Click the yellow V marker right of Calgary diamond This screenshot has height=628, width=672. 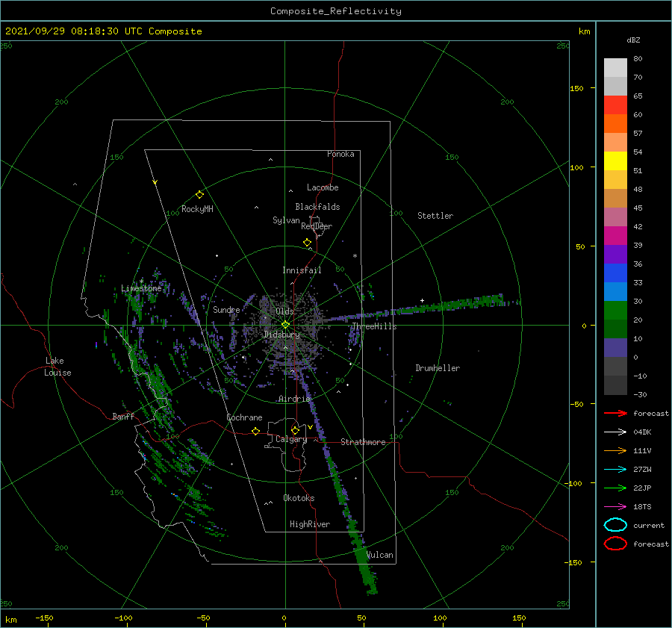pos(310,427)
